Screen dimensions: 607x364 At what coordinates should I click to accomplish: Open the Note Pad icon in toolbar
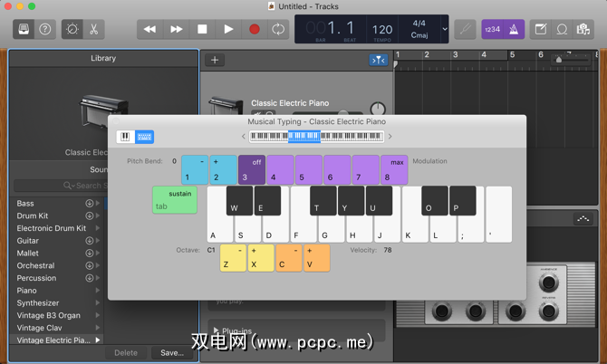[x=541, y=29]
